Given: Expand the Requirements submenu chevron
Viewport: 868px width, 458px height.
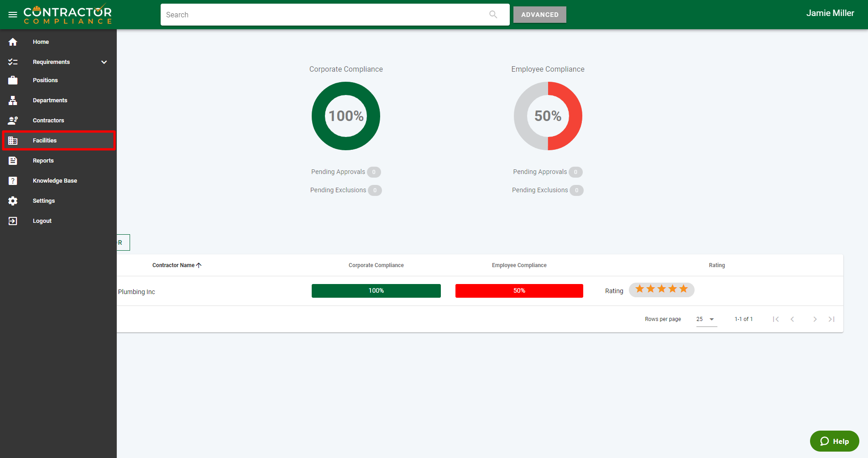Looking at the screenshot, I should [104, 62].
